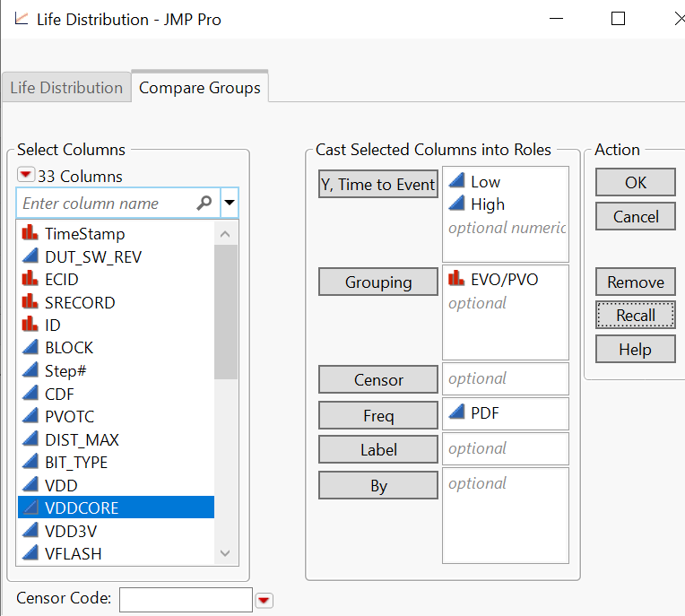
Task: Focus the Enter column name field
Action: (x=106, y=204)
